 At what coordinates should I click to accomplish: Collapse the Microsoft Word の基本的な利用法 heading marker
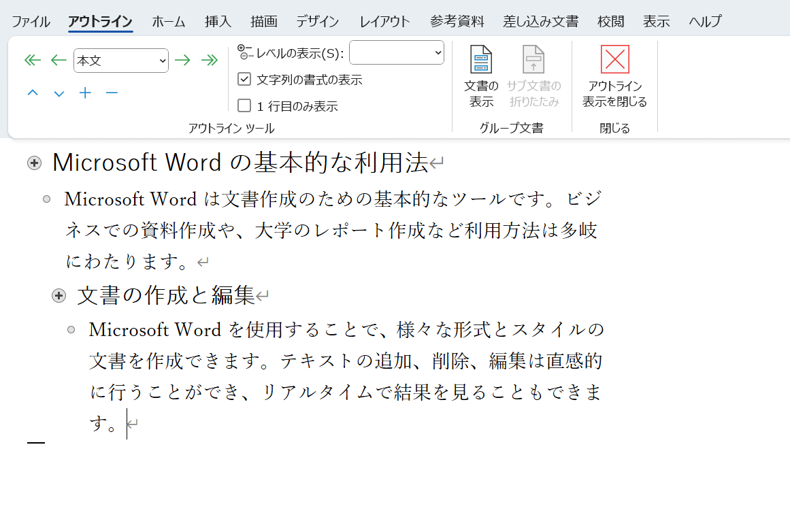(x=34, y=163)
